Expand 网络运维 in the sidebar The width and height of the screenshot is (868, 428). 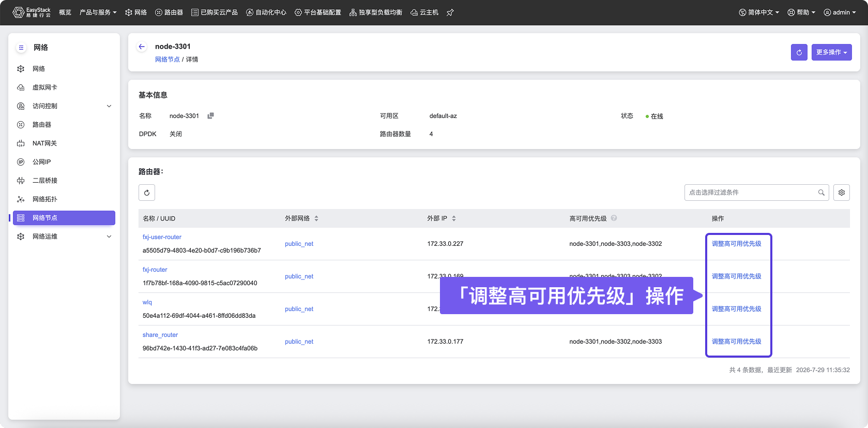pyautogui.click(x=64, y=237)
